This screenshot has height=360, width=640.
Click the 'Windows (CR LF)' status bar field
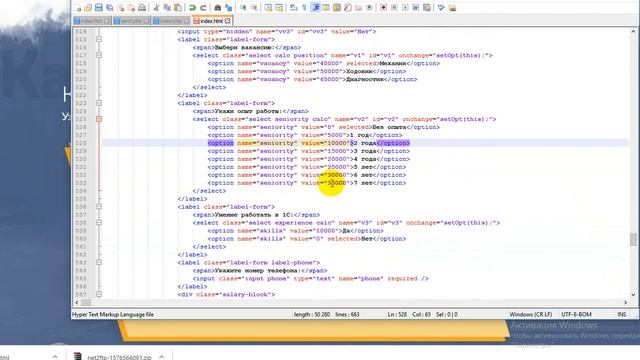coord(531,314)
